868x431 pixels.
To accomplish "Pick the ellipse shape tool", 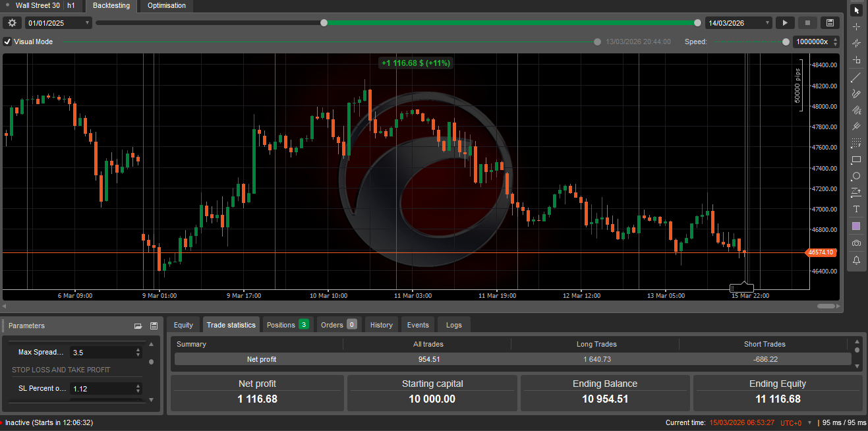I will tap(856, 176).
